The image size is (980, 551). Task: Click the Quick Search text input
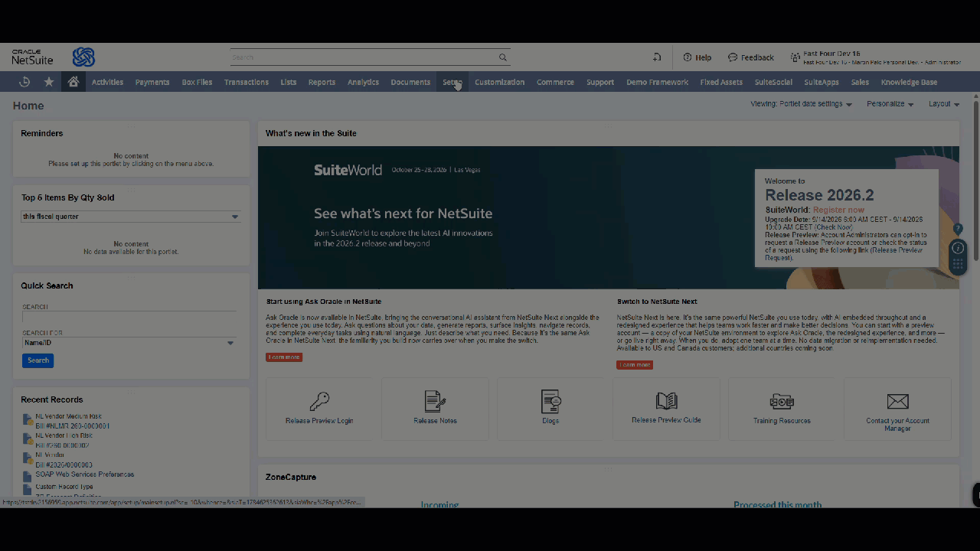pos(129,317)
